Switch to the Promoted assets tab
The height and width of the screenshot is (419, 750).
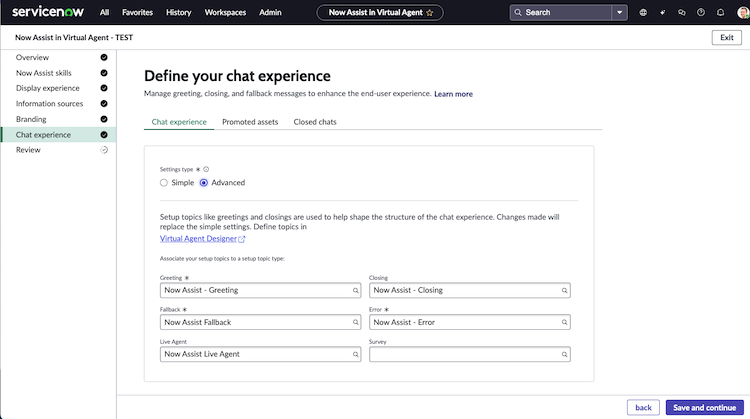pos(250,122)
